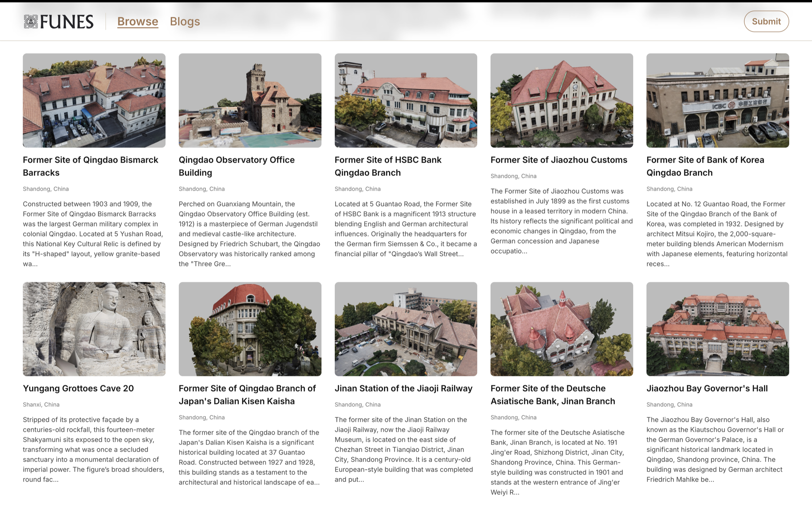Screen dimensions: 812x510
Task: Click the Deutsche Asiatische Bank image
Action: point(561,329)
